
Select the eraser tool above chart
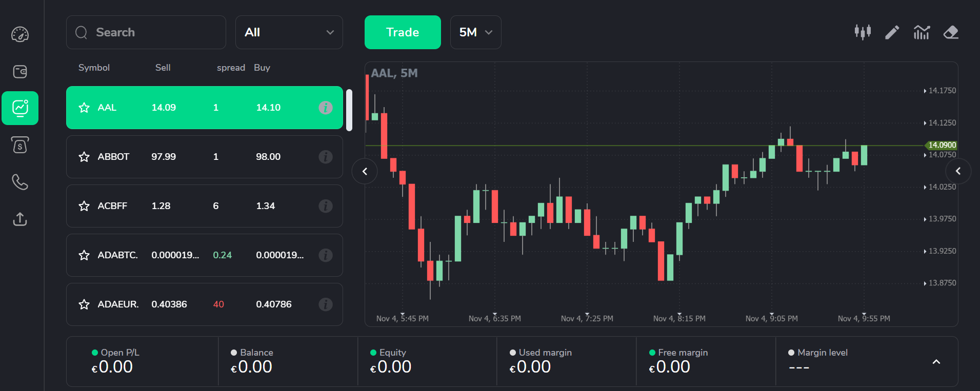coord(951,32)
